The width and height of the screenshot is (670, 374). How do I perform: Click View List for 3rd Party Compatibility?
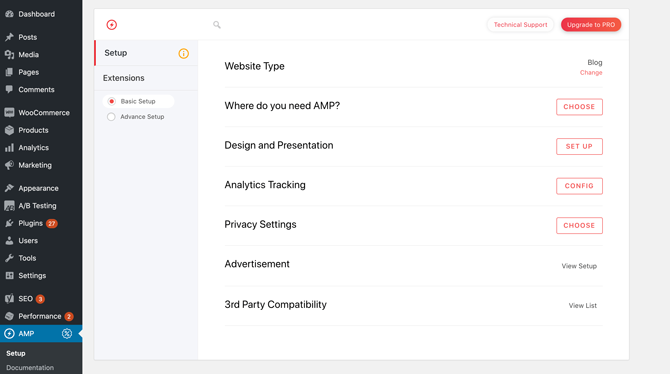coord(583,306)
